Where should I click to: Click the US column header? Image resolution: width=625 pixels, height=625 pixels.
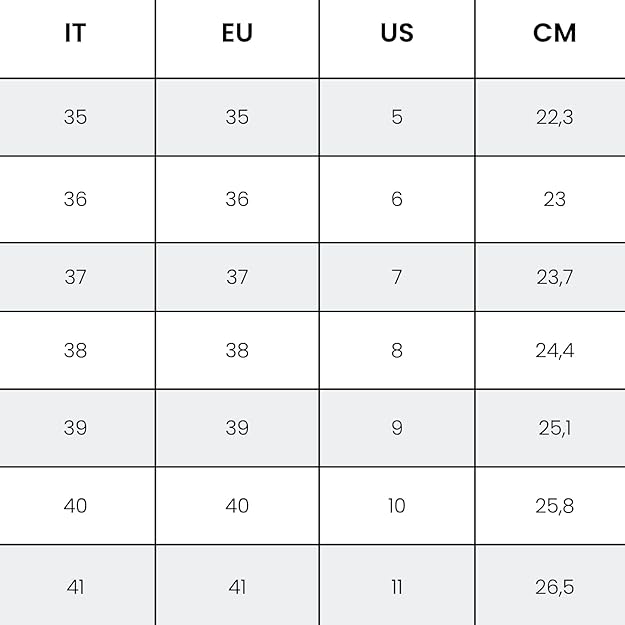[x=397, y=33]
